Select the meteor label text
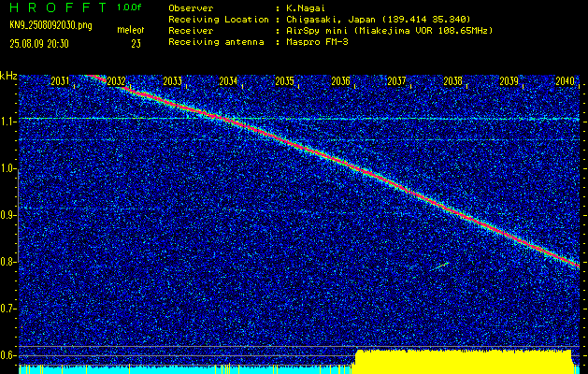The height and width of the screenshot is (374, 588). [131, 30]
